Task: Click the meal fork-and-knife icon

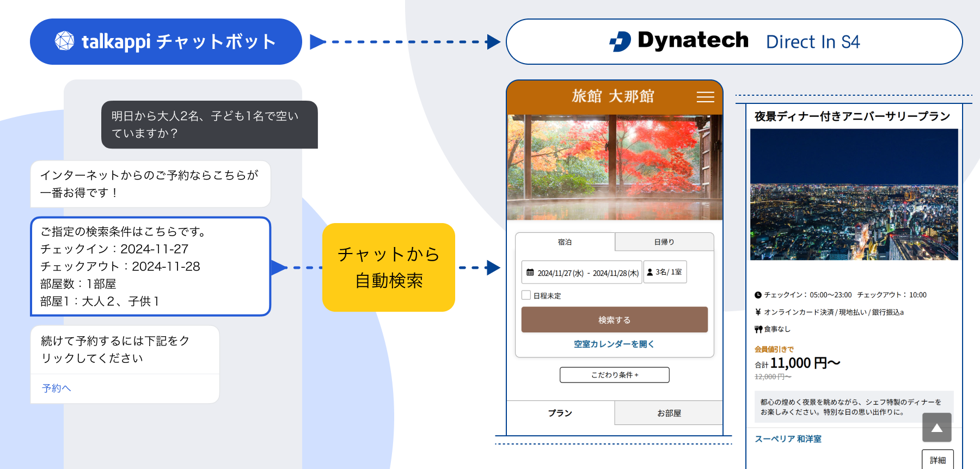Action: point(758,329)
